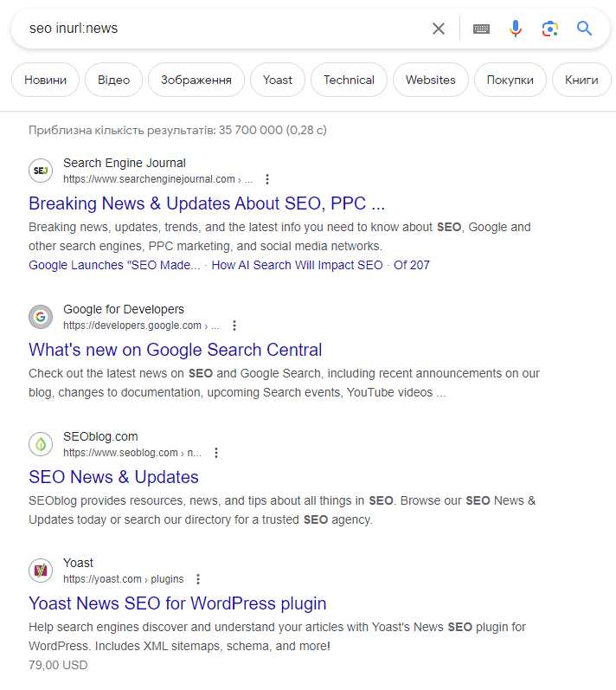Open Google Lens image search icon

point(550,29)
